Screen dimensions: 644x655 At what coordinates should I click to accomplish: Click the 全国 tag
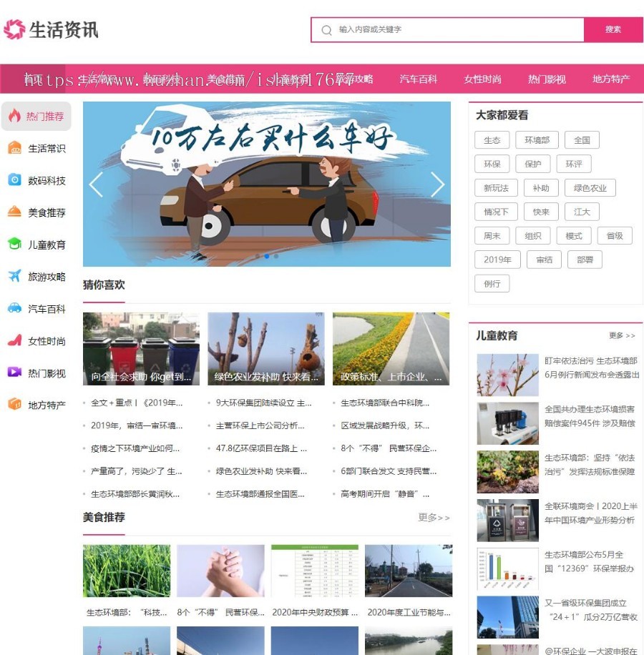pos(582,140)
